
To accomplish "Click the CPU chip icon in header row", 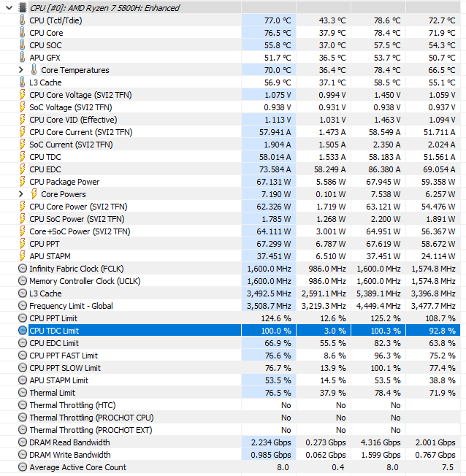I will (x=23, y=8).
